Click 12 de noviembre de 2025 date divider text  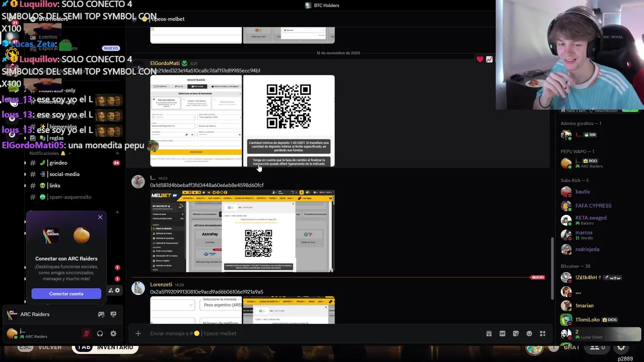point(338,53)
